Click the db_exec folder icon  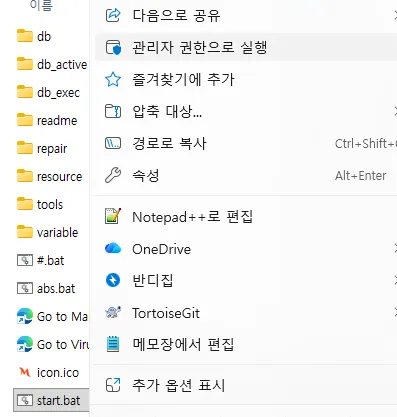tap(25, 92)
